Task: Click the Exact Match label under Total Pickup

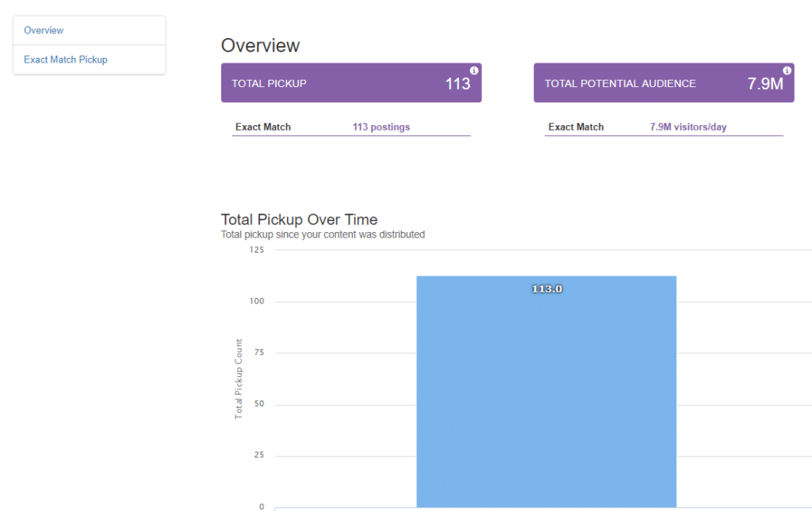Action: [x=263, y=127]
